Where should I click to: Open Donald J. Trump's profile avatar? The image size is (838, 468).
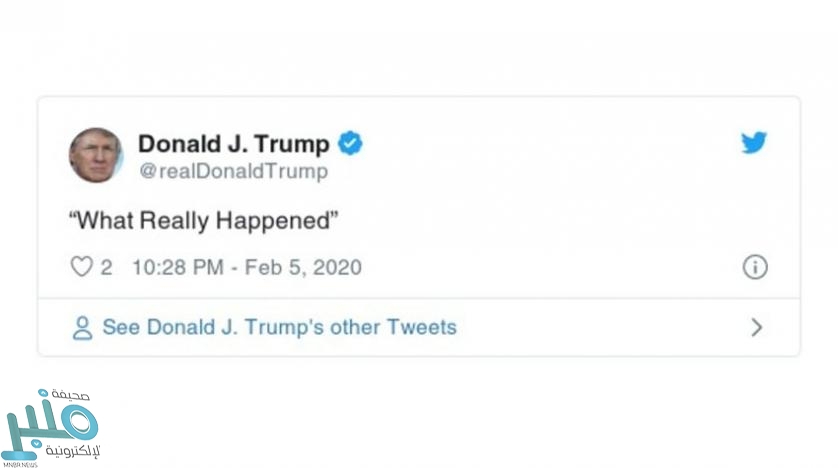coord(96,155)
